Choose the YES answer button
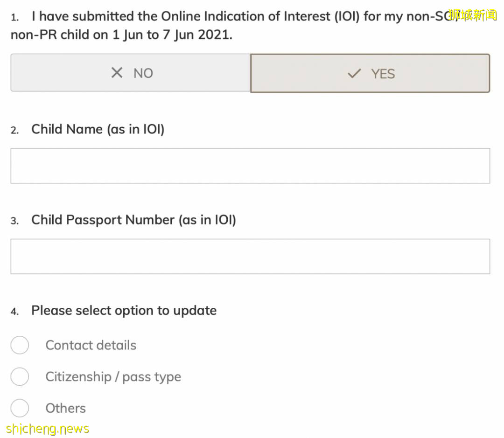 tap(370, 74)
